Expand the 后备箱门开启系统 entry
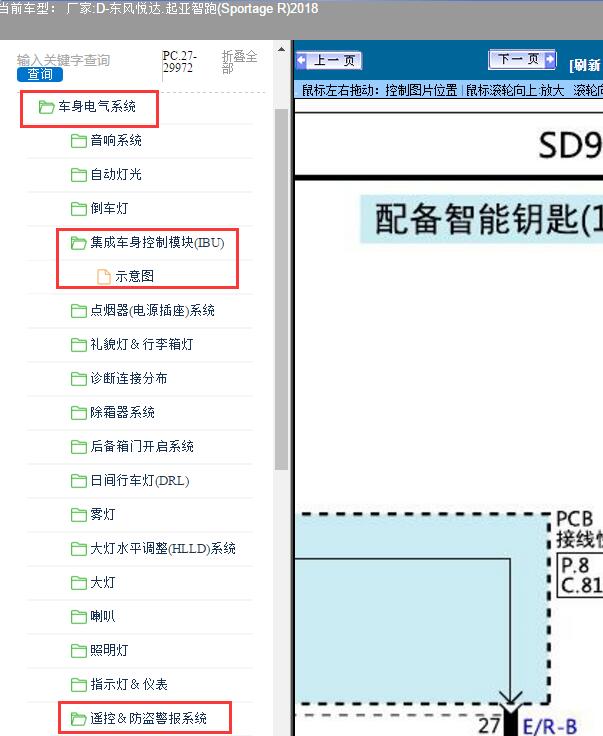This screenshot has height=736, width=603. pyautogui.click(x=142, y=446)
